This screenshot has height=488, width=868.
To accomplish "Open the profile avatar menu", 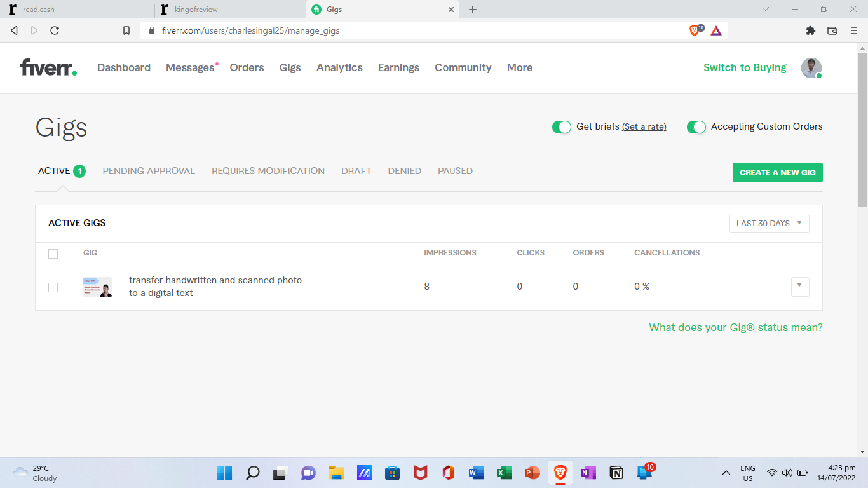I will point(811,68).
